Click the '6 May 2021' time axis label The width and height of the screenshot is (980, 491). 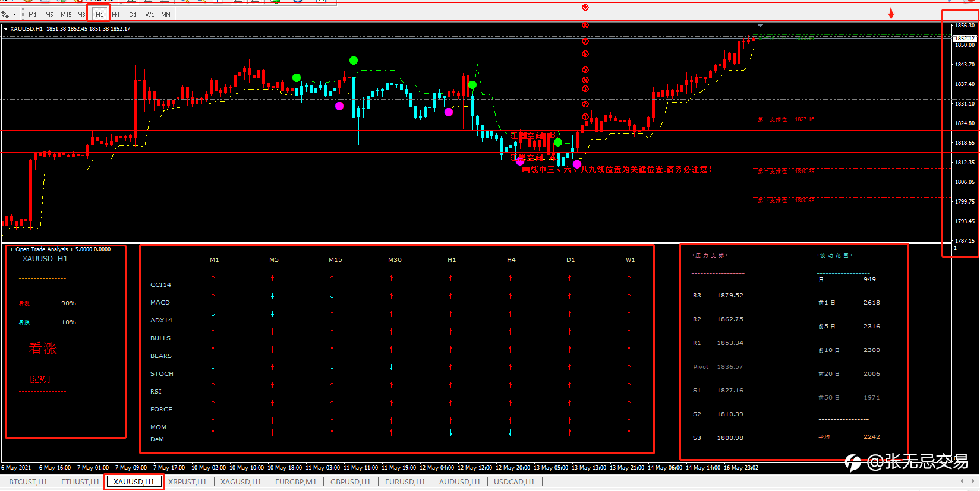pyautogui.click(x=17, y=468)
